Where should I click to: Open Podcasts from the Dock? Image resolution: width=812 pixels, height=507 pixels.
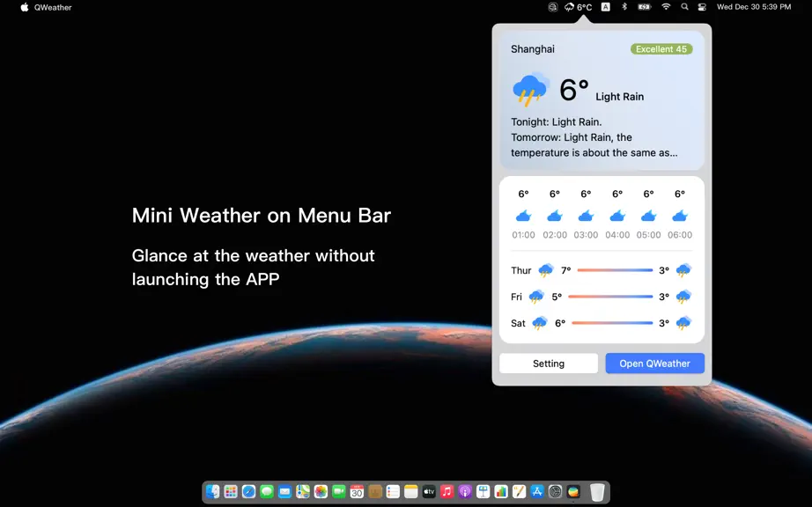[x=465, y=491]
